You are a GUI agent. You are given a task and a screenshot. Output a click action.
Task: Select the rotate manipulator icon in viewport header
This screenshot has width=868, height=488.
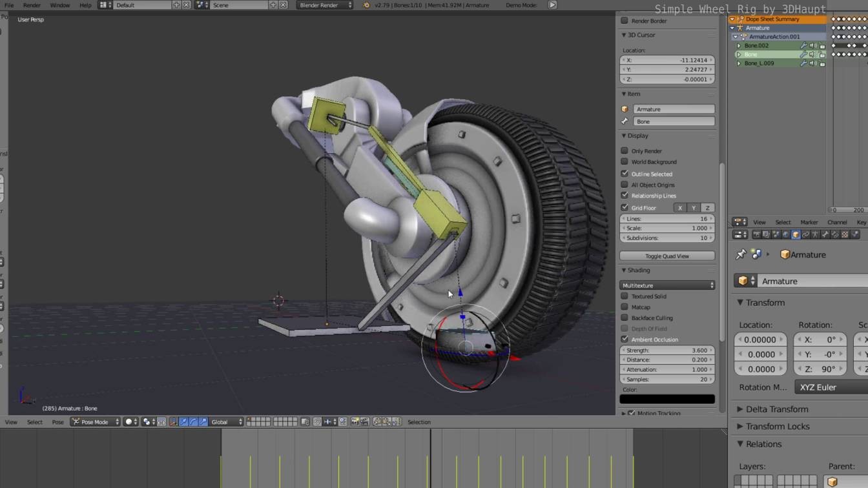pyautogui.click(x=194, y=422)
